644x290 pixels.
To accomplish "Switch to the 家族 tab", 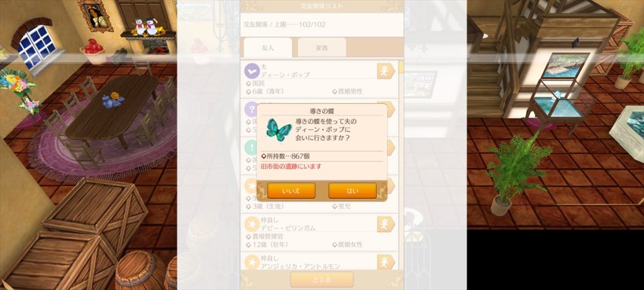I will coord(321,48).
